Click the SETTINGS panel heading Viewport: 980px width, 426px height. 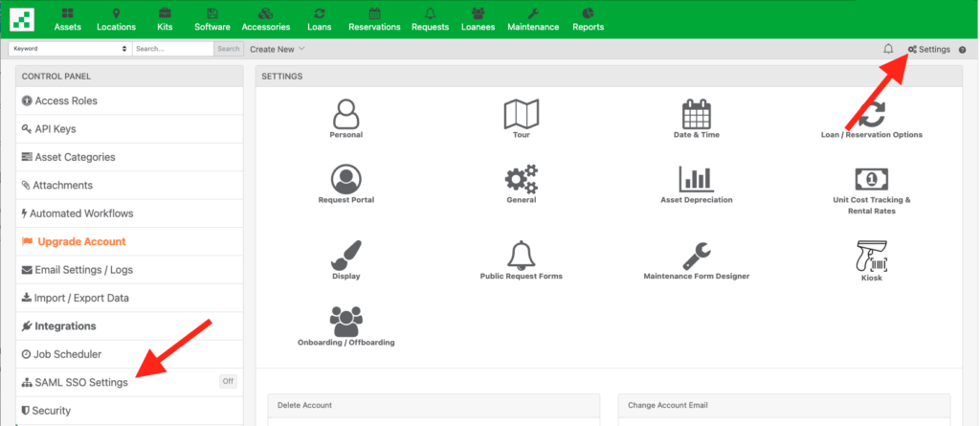coord(282,77)
